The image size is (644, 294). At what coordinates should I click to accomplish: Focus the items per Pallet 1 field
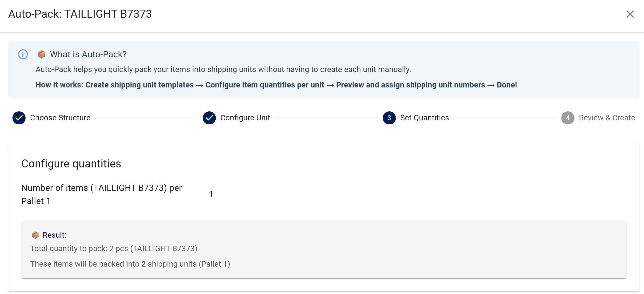[x=260, y=194]
